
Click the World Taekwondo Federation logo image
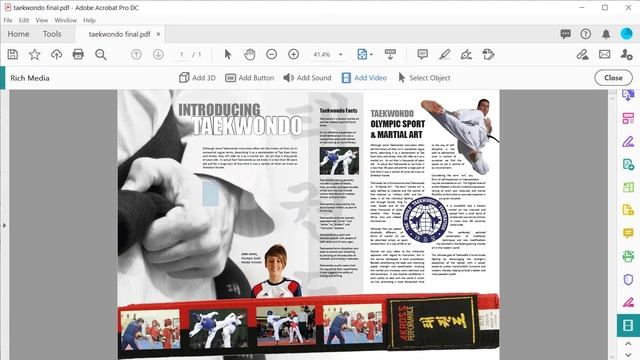point(425,220)
